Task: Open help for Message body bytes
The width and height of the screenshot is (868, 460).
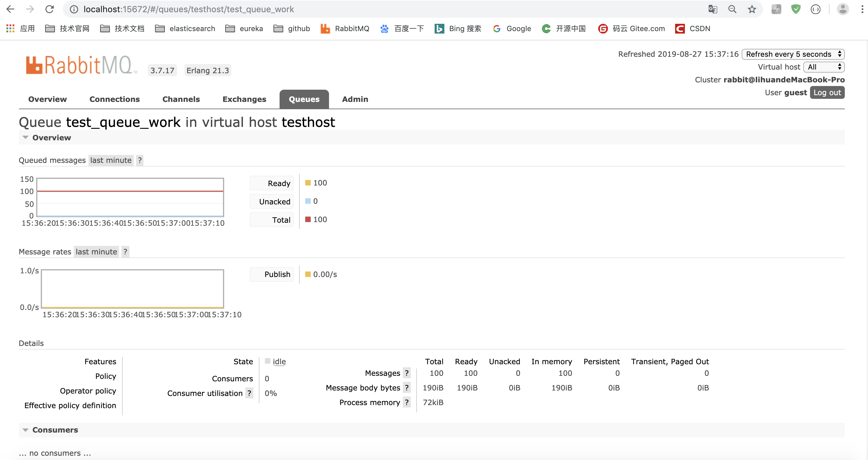Action: tap(407, 388)
